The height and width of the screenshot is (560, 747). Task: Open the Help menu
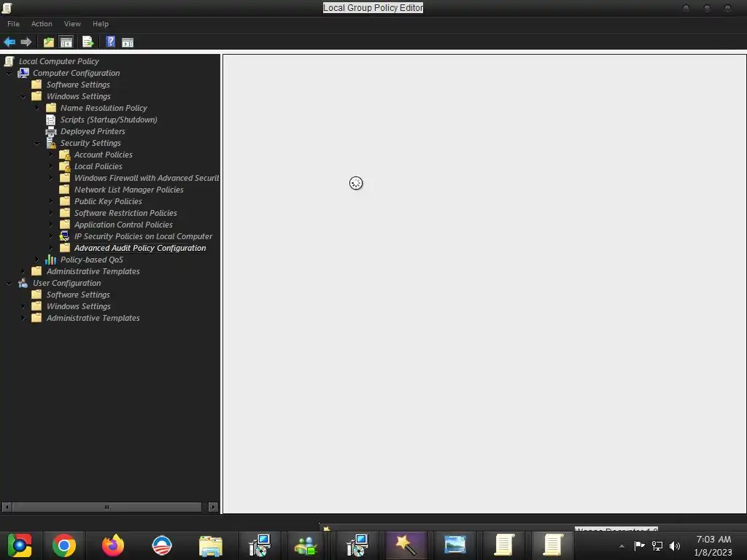(x=101, y=24)
